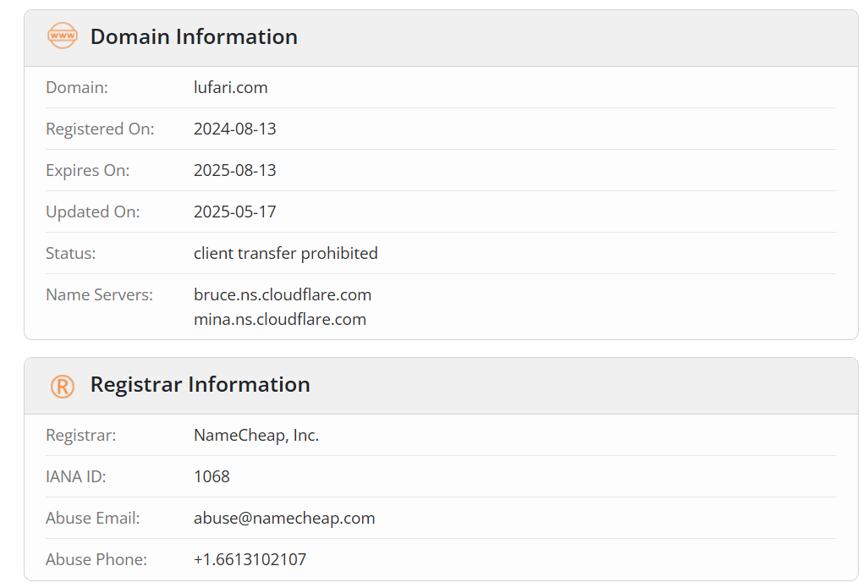Select mina.ns.cloudflare.com name server

click(x=279, y=320)
